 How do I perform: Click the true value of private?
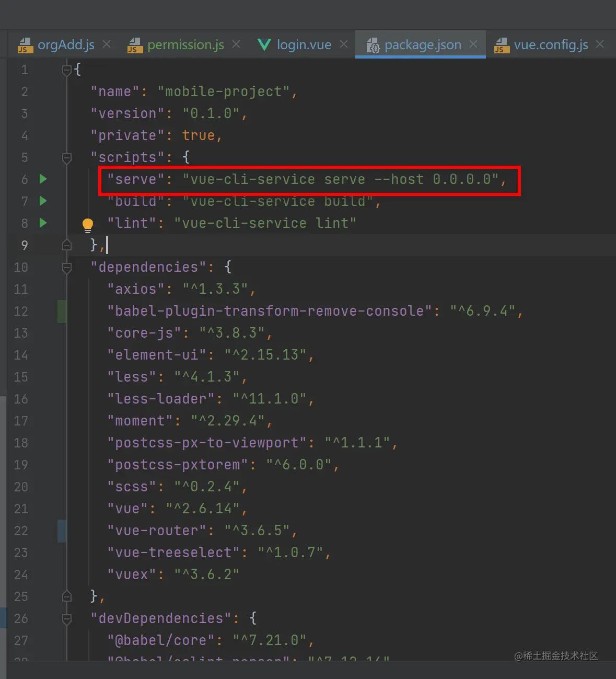pyautogui.click(x=199, y=136)
